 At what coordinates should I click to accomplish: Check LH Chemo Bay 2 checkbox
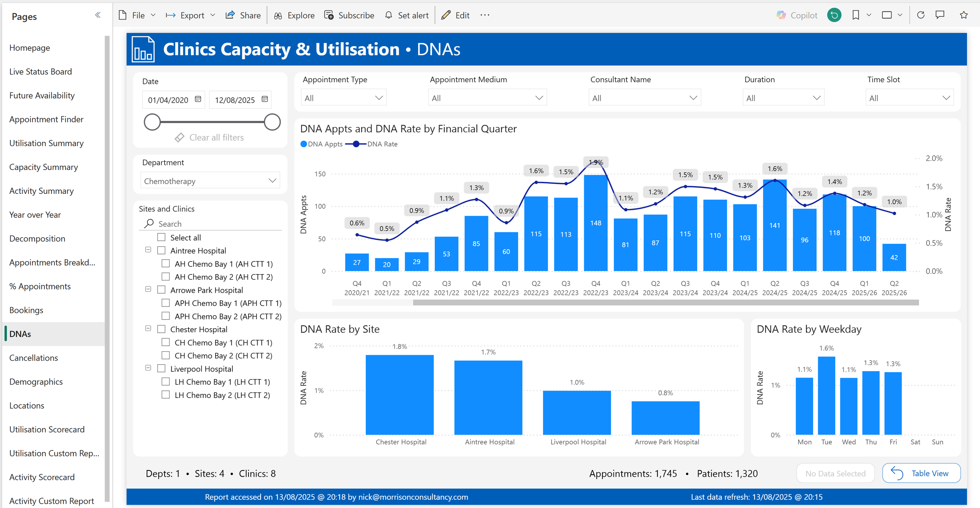coord(166,395)
